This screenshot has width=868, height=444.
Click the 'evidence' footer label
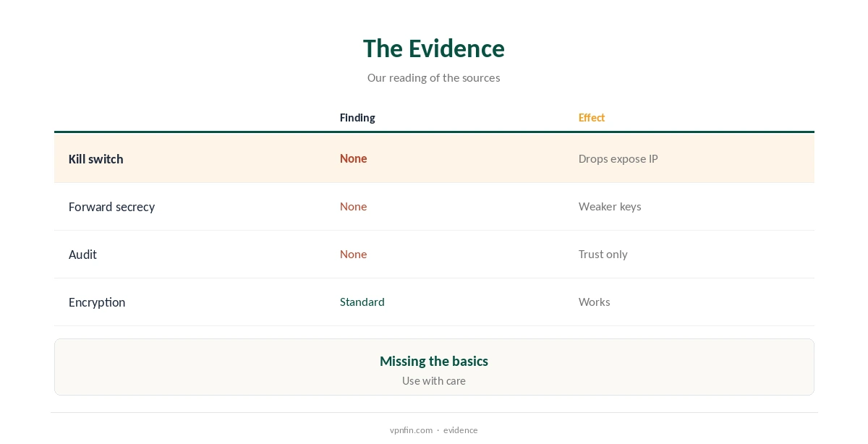pyautogui.click(x=461, y=430)
